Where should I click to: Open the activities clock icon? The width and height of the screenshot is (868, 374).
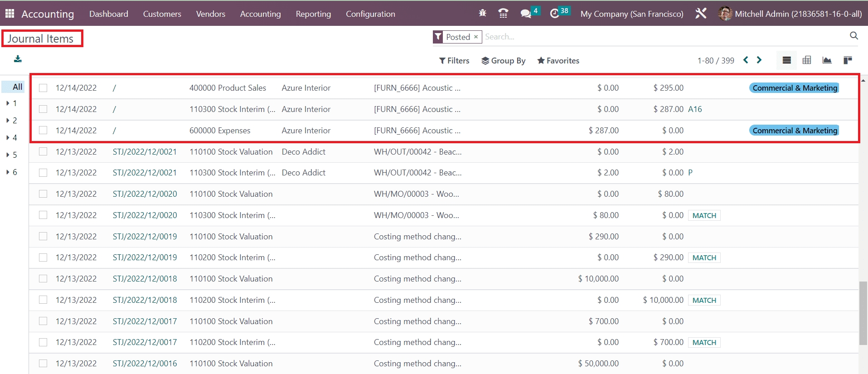(x=554, y=14)
